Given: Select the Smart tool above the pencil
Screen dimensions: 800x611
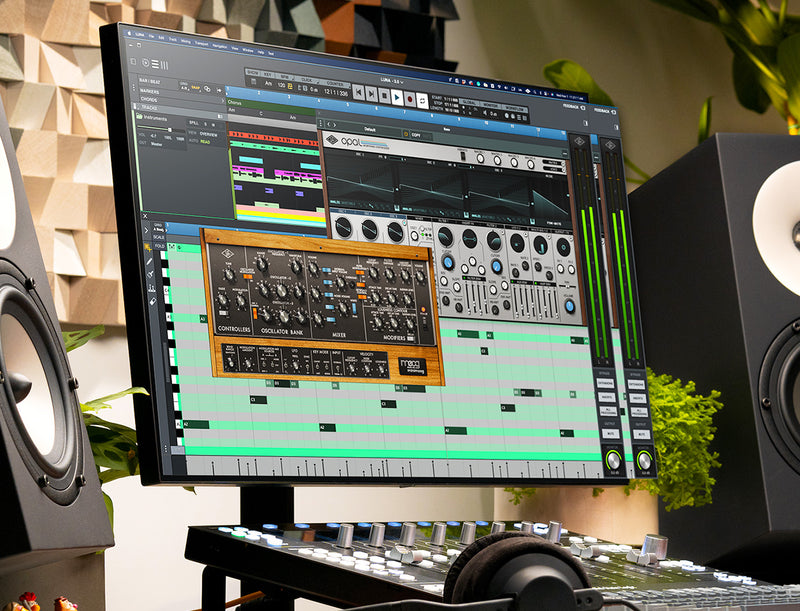Looking at the screenshot, I should [x=147, y=247].
